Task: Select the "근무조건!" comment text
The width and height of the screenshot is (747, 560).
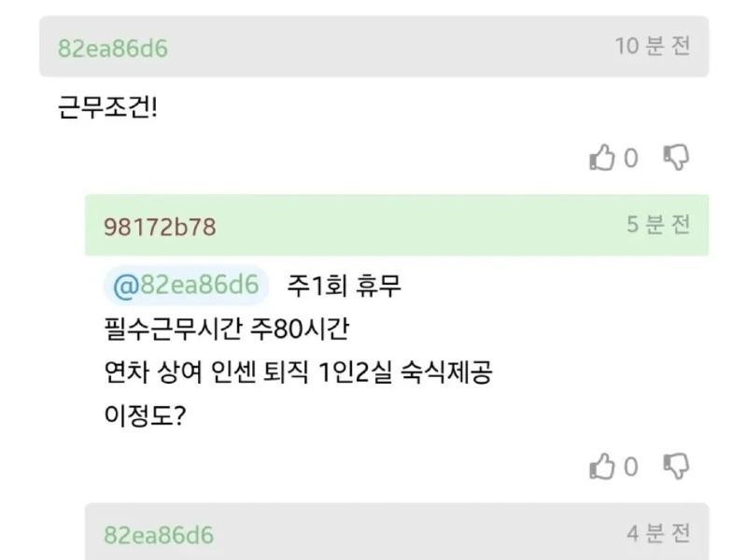Action: pyautogui.click(x=108, y=108)
